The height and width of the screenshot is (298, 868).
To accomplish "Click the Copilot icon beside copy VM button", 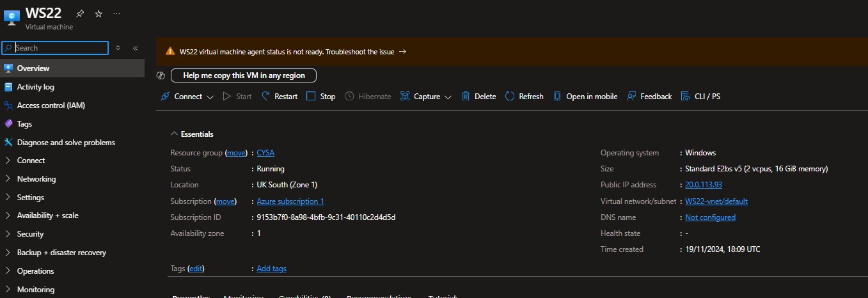I will pyautogui.click(x=161, y=75).
